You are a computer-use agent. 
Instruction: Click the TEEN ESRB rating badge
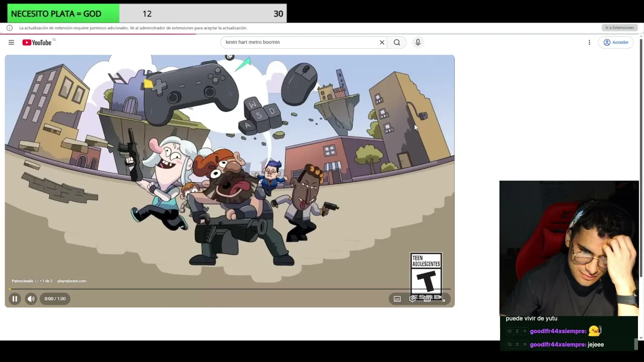[426, 276]
